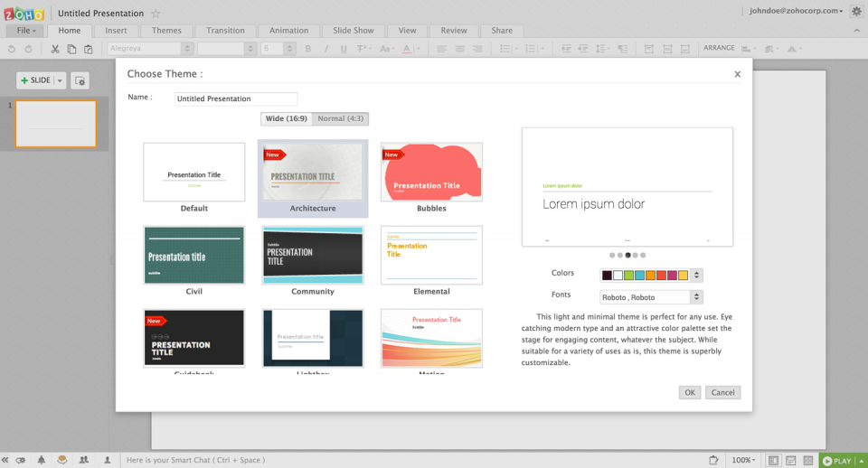Open the 100% zoom dropdown
This screenshot has height=468, width=868.
tap(743, 460)
